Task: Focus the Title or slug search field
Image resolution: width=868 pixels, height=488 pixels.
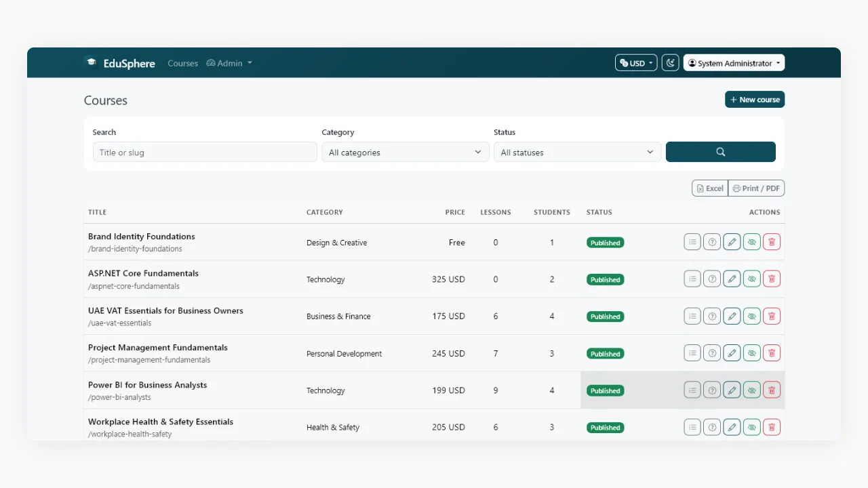Action: pos(205,152)
